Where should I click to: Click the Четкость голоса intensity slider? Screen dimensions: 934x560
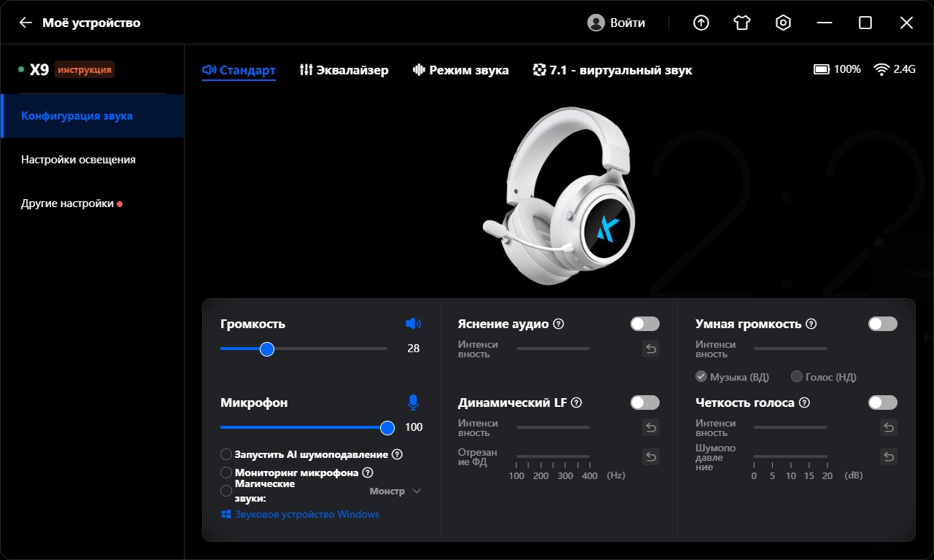click(791, 427)
